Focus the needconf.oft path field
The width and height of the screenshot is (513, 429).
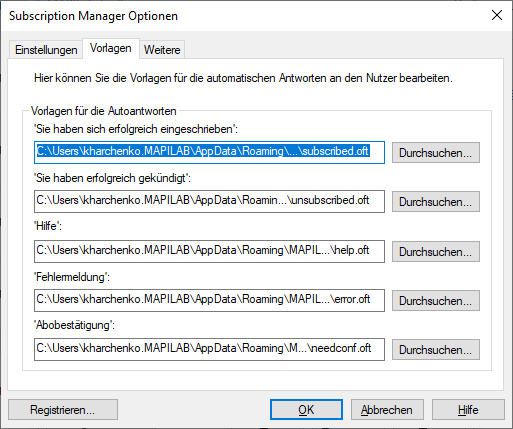click(209, 349)
